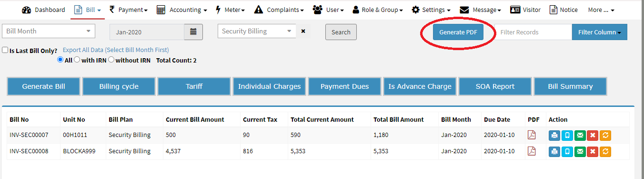The width and height of the screenshot is (644, 179).
Task: Select the with IRN radio option
Action: pyautogui.click(x=77, y=60)
